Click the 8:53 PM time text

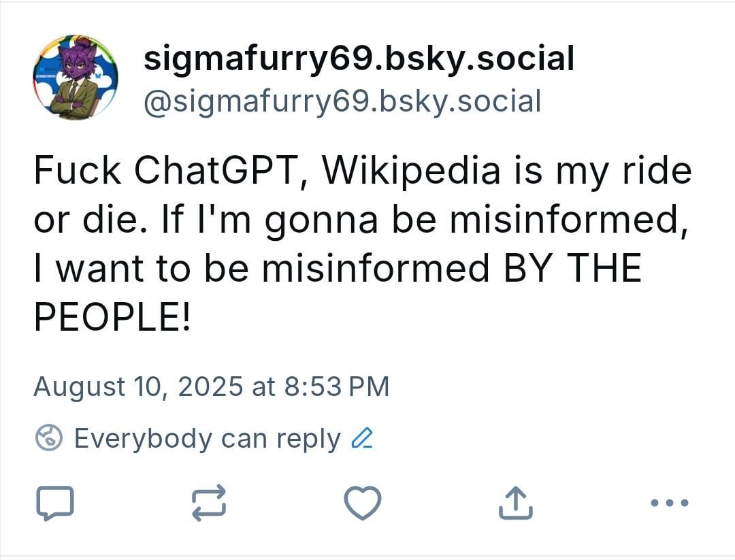(337, 387)
